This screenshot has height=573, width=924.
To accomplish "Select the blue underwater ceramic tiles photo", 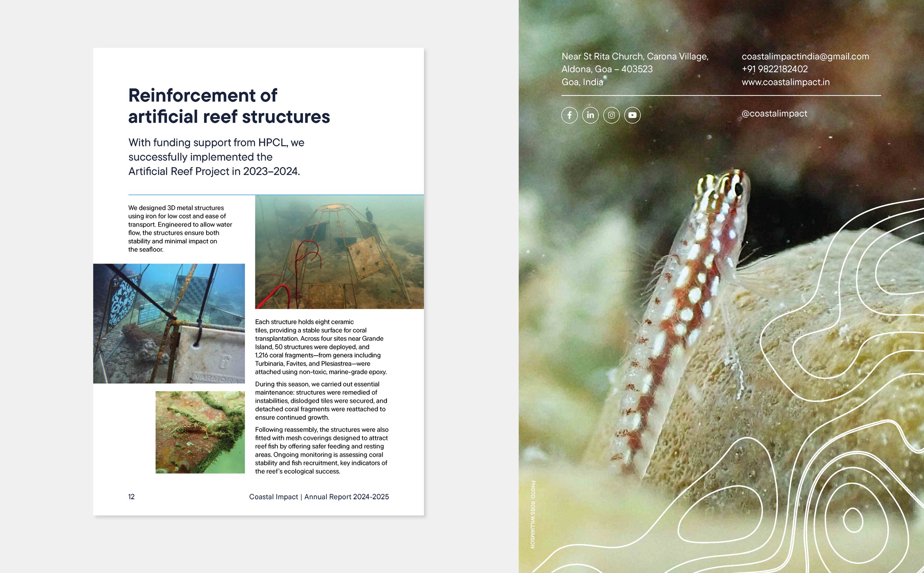I will click(x=169, y=323).
